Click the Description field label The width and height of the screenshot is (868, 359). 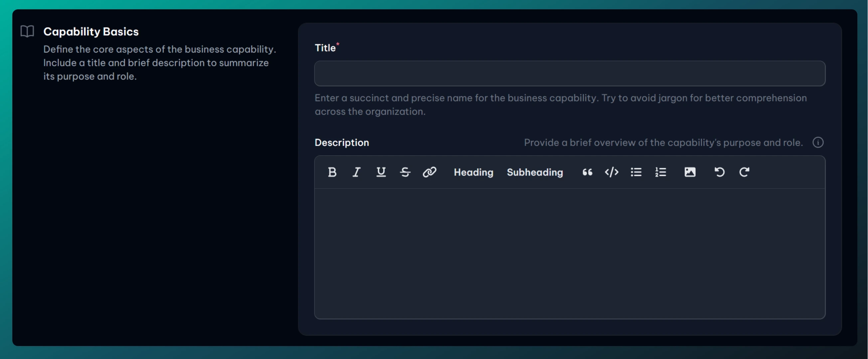[342, 143]
